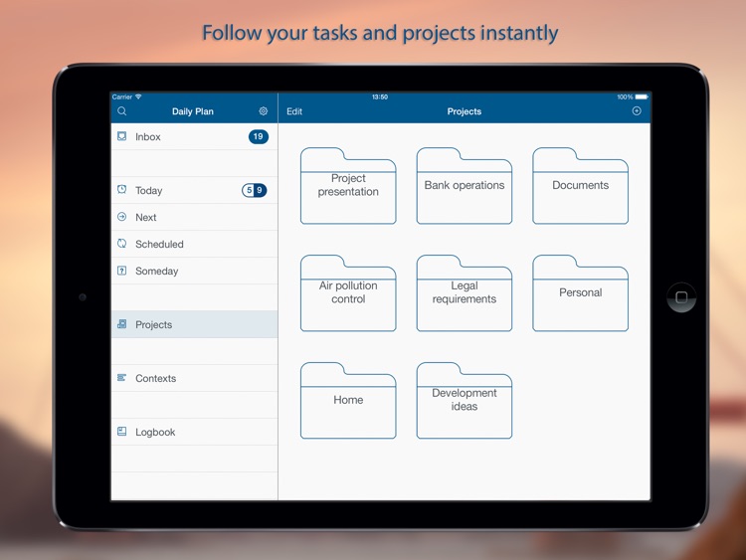The width and height of the screenshot is (746, 560).
Task: Click the Next arrow icon
Action: point(121,217)
